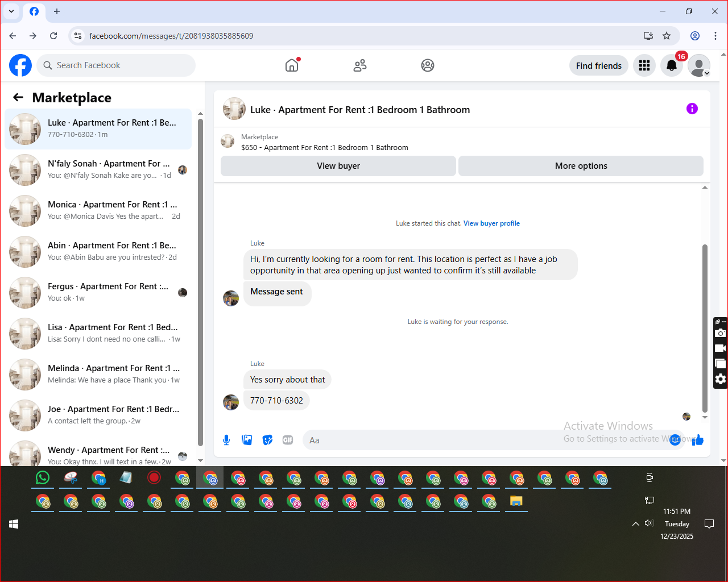Open Monica apartment conversation
This screenshot has width=728, height=582.
pos(98,211)
